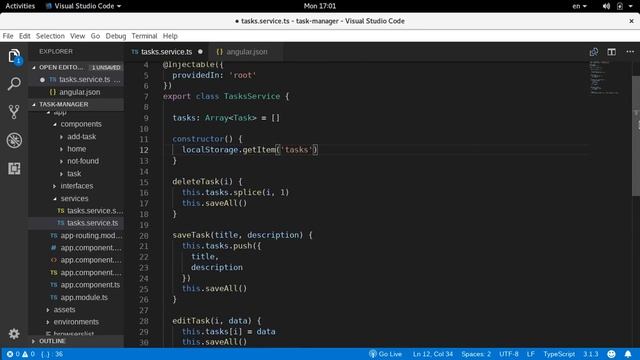
Task: Open the Go menu
Action: [95, 36]
